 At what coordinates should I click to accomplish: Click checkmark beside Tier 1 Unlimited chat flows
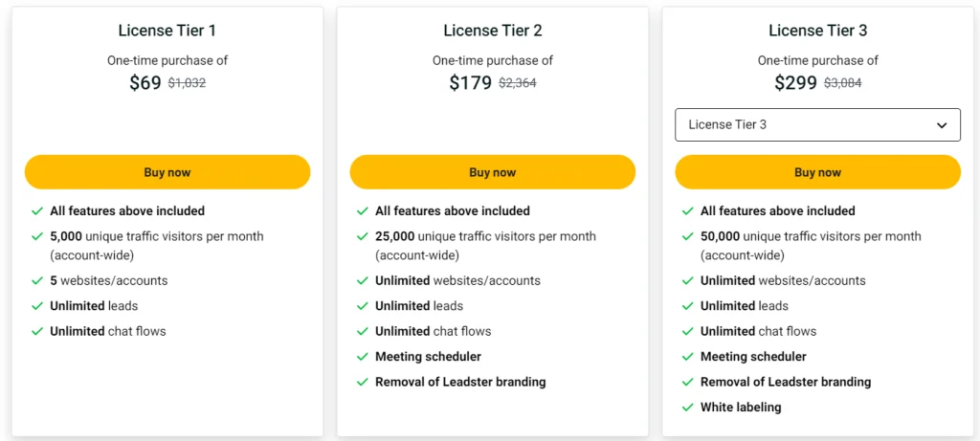point(37,332)
